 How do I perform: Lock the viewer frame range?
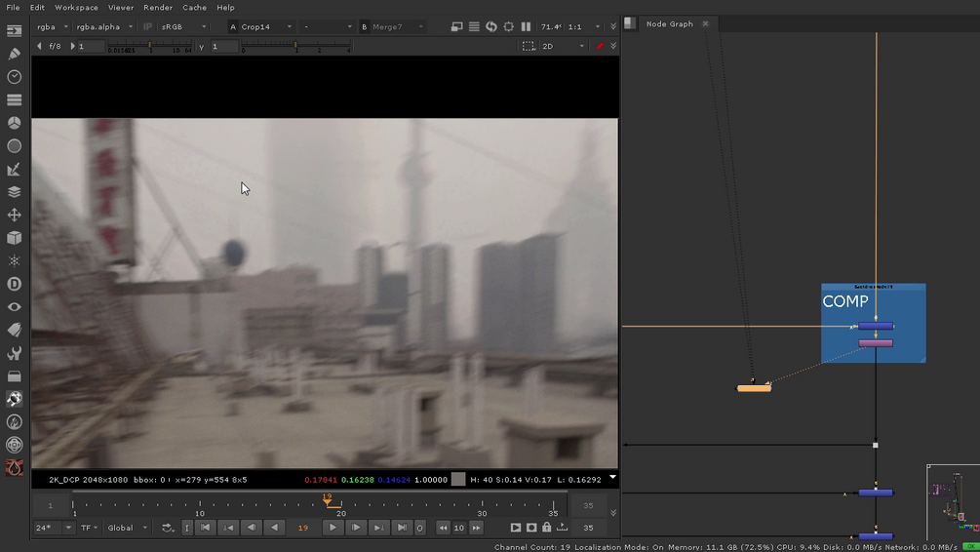[x=547, y=528]
